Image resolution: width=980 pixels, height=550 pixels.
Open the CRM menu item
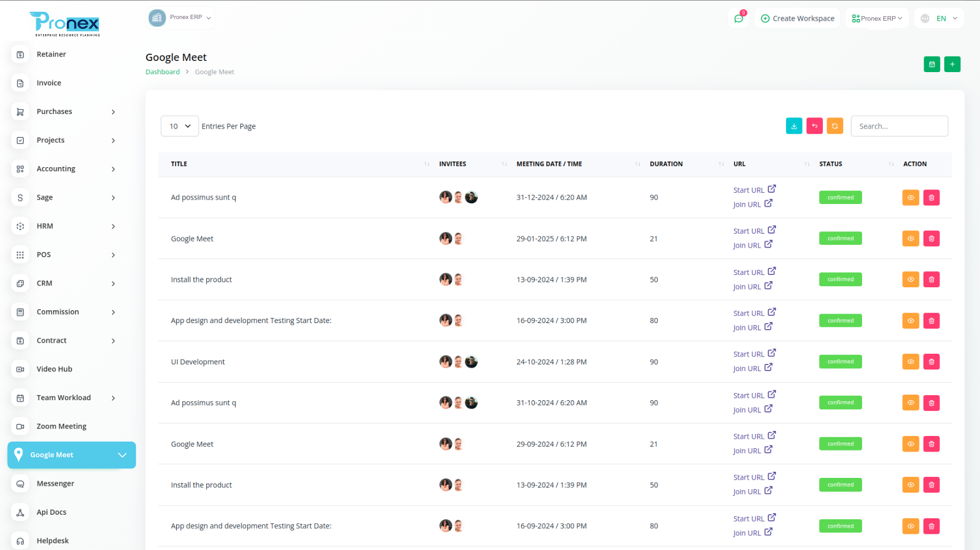point(65,283)
